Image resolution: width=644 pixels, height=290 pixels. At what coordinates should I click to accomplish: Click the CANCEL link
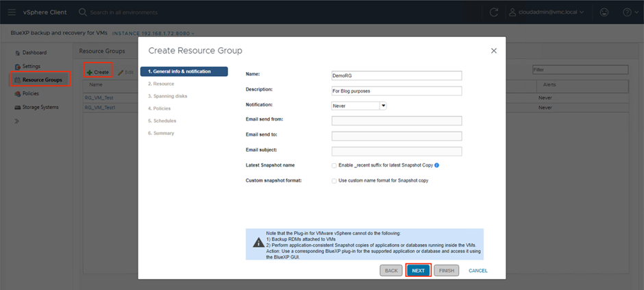tap(478, 271)
